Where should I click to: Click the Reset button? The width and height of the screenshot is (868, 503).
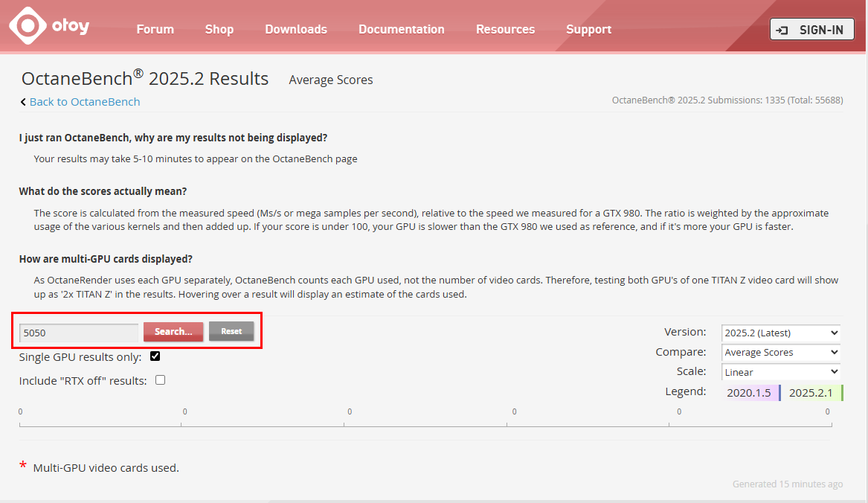[231, 331]
